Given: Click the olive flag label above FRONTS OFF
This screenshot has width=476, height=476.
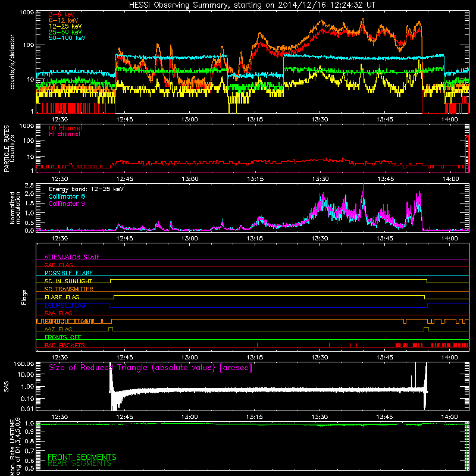Looking at the screenshot, I should (x=58, y=329).
